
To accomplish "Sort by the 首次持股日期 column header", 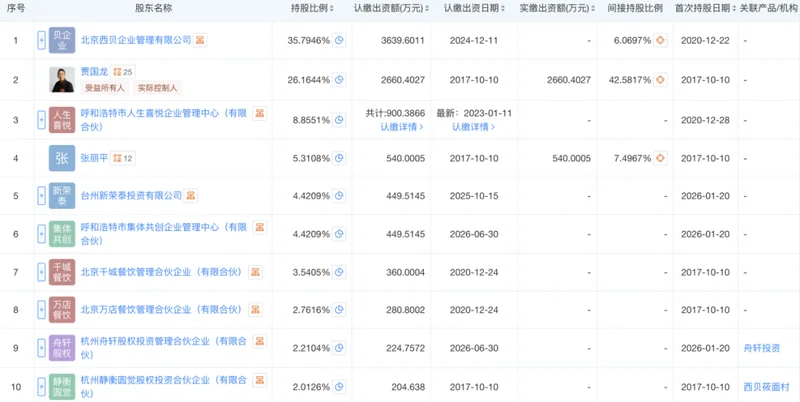I will pos(701,8).
